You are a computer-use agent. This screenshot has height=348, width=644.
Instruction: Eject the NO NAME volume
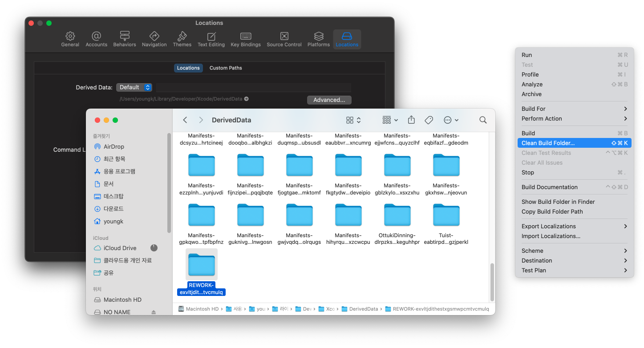click(x=154, y=312)
